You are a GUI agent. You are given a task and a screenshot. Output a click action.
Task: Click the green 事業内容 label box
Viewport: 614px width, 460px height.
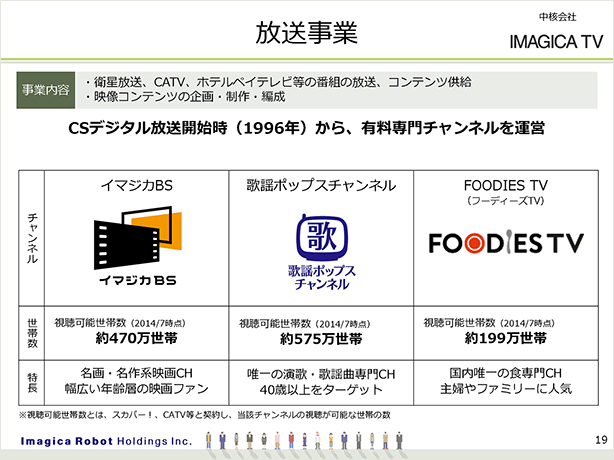(x=46, y=90)
